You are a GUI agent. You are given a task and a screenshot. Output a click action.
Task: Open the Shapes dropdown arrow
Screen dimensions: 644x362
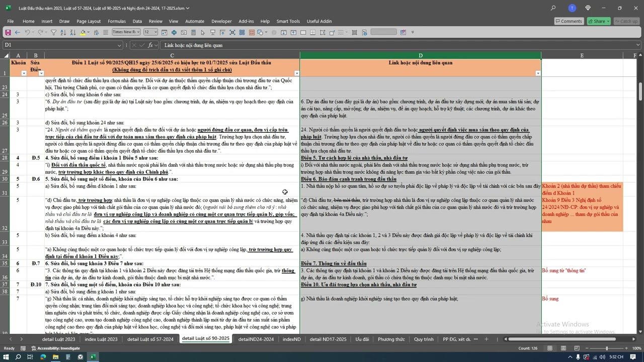click(266, 32)
